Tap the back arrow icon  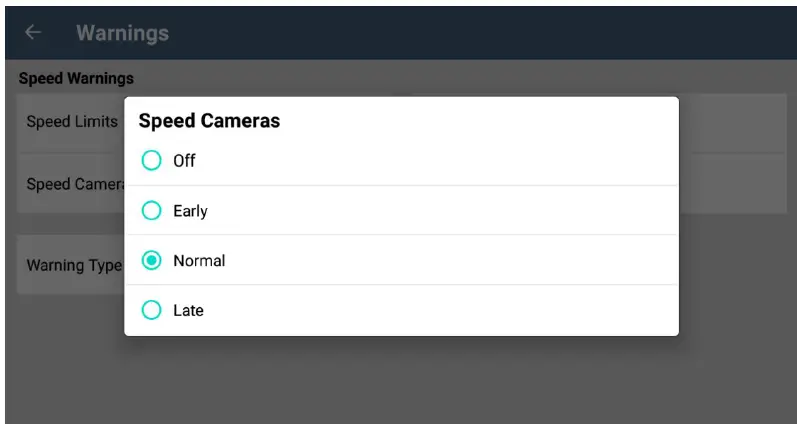pos(33,33)
